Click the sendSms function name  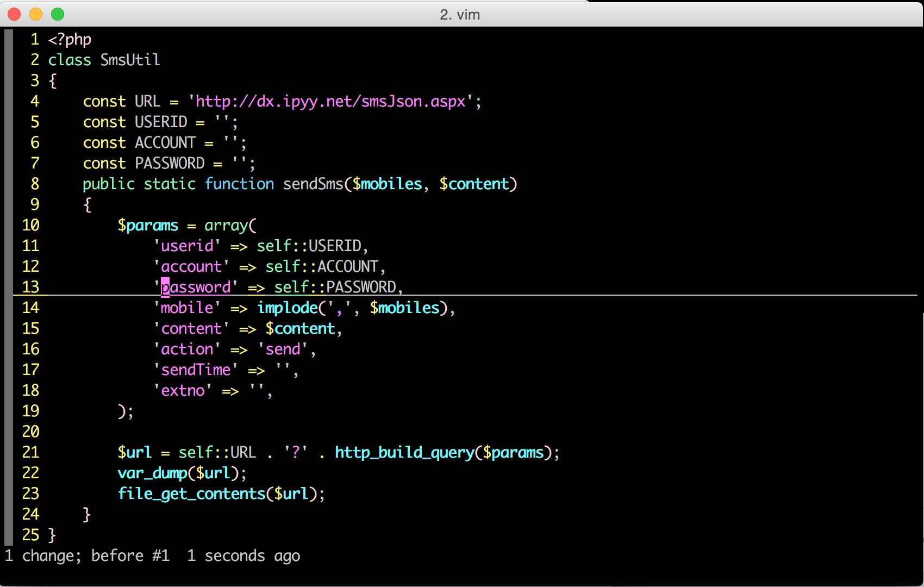pos(313,184)
